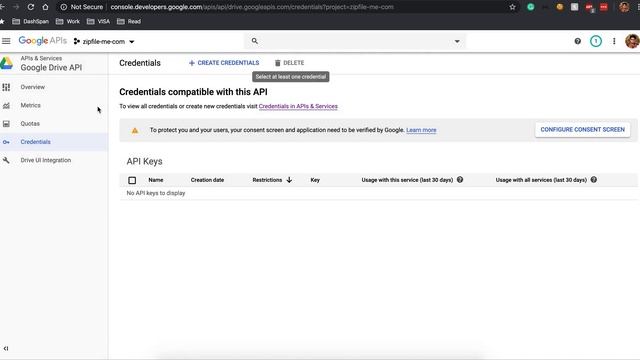This screenshot has width=640, height=360.
Task: Tick the select-all API keys checkbox
Action: coord(132,180)
